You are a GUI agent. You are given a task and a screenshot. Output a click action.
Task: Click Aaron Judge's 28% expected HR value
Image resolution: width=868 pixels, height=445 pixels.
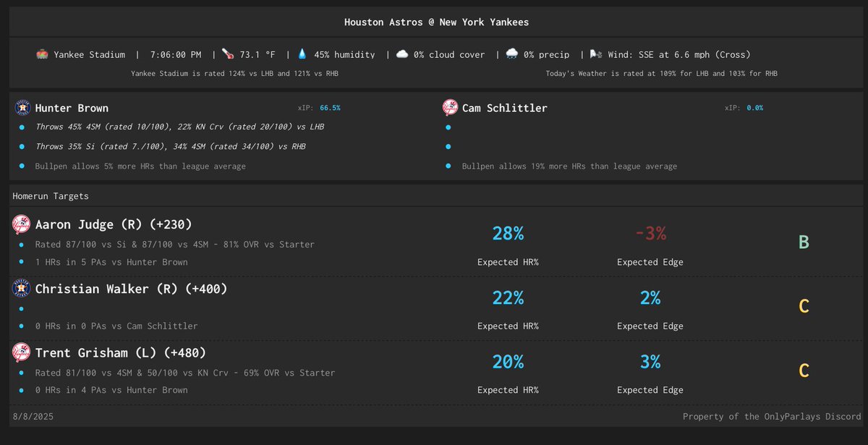coord(508,234)
